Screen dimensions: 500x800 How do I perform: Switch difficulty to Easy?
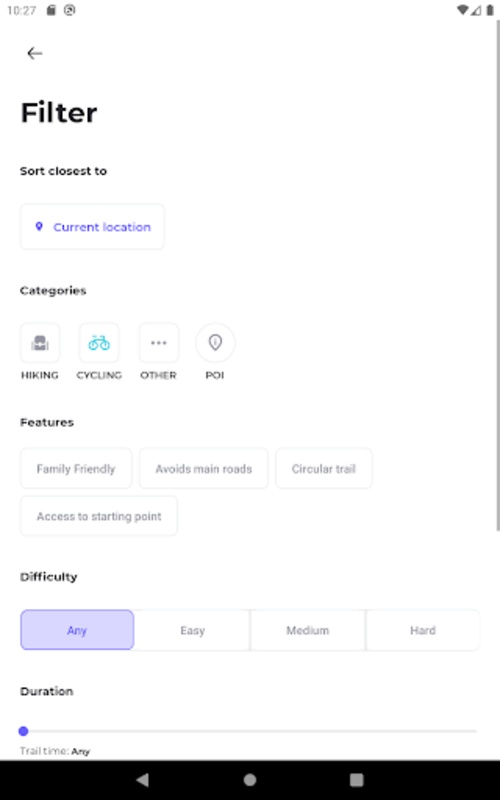point(192,630)
